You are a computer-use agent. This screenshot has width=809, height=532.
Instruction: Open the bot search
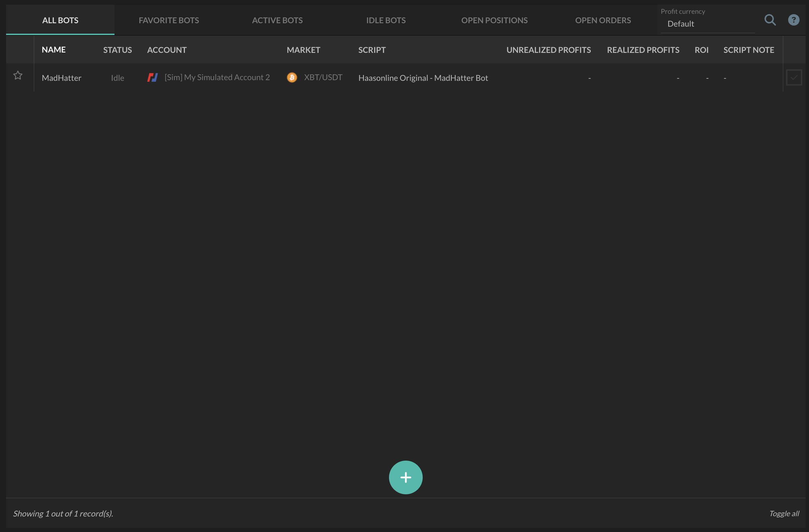[x=770, y=20]
